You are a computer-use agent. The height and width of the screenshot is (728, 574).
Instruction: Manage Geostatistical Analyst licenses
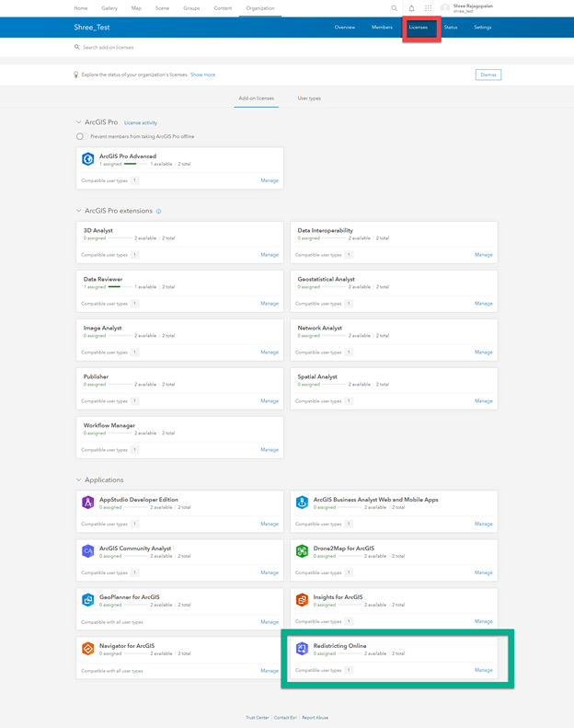[x=484, y=304]
